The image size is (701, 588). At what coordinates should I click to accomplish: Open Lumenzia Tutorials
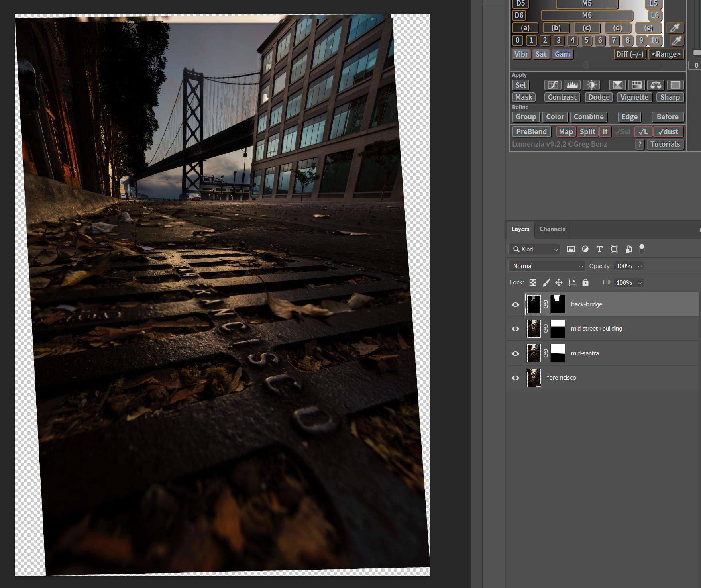[665, 144]
